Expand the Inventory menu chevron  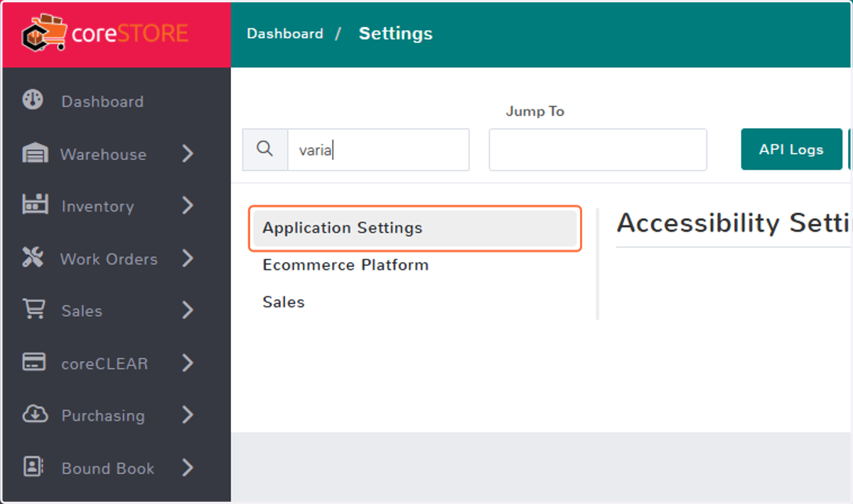[188, 205]
